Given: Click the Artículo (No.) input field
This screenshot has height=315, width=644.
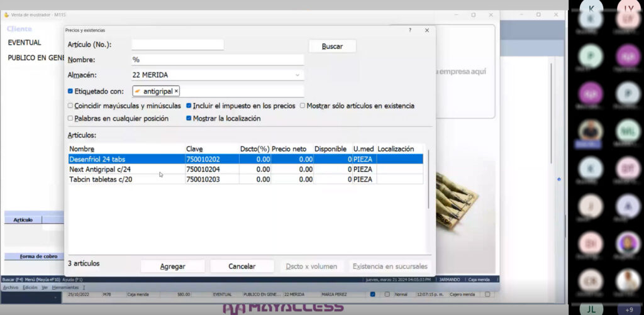Looking at the screenshot, I should point(177,45).
